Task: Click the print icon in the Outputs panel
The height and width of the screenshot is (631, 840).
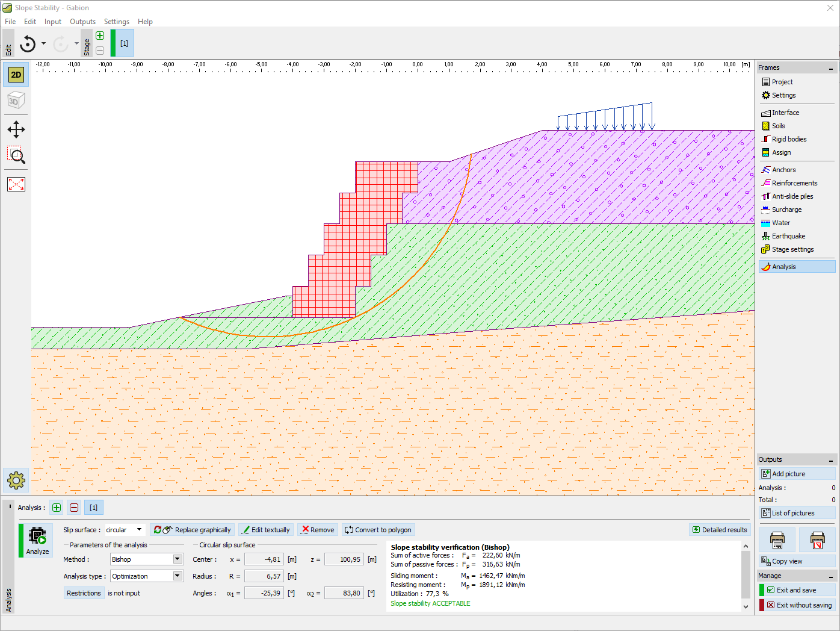Action: 777,540
